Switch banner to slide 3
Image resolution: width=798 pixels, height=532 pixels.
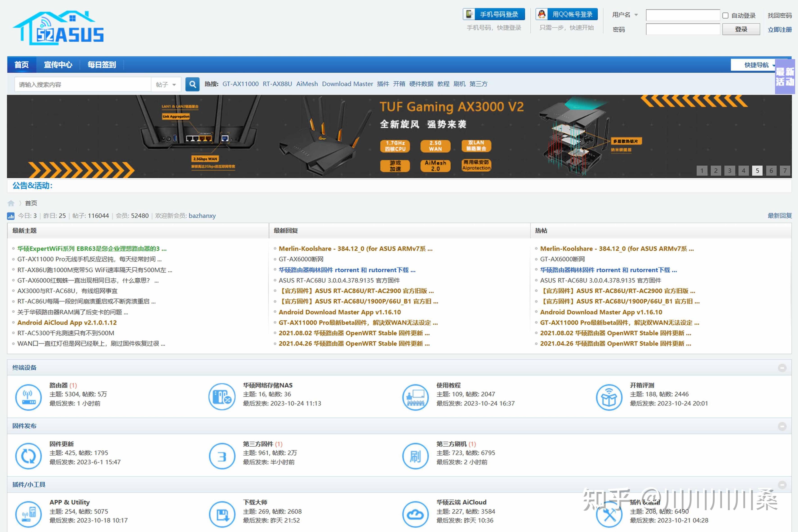(x=730, y=171)
